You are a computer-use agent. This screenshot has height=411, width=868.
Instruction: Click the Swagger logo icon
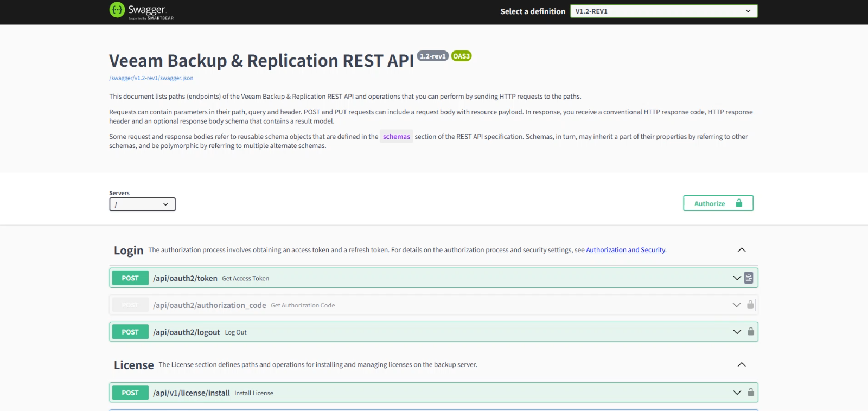(x=117, y=10)
